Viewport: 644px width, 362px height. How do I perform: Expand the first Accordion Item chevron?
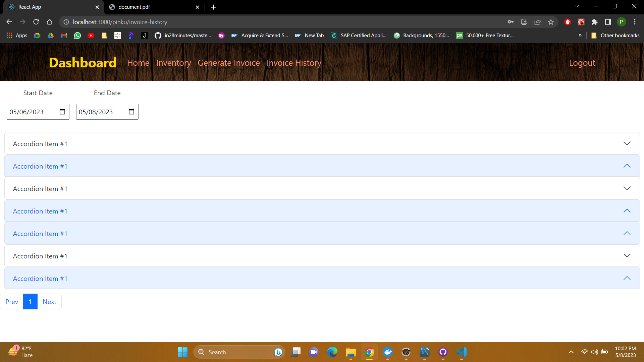point(627,143)
